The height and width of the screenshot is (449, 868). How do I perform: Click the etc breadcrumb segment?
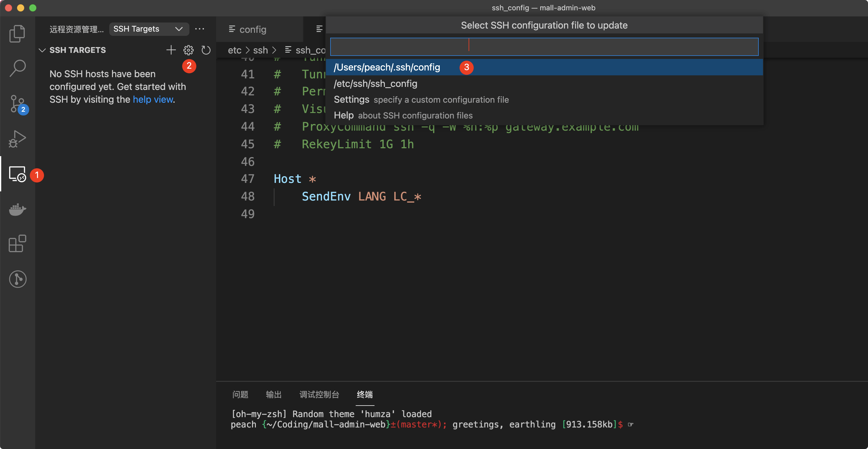click(x=235, y=50)
